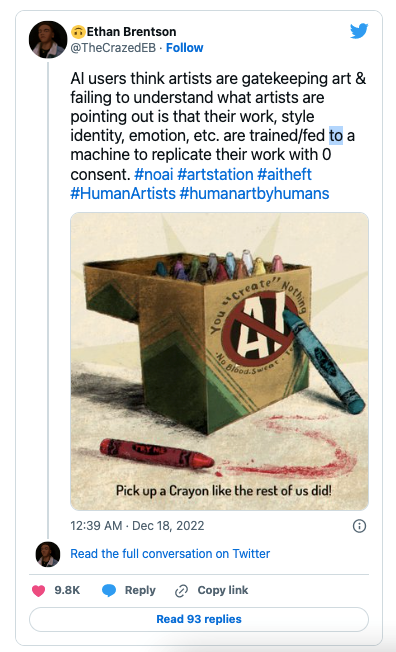Image resolution: width=396 pixels, height=652 pixels.
Task: Click the Read 93 replies button
Action: [x=199, y=619]
